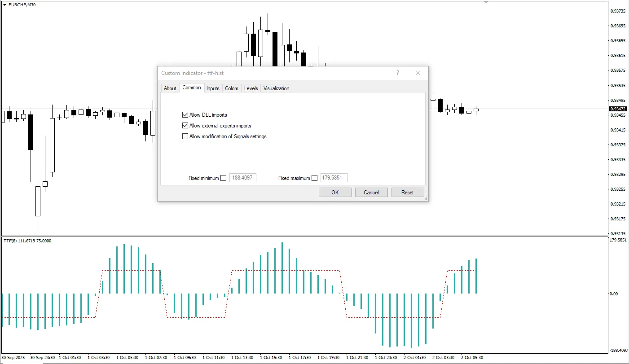Close the Custom Indicator dialog
The width and height of the screenshot is (629, 364).
[418, 73]
